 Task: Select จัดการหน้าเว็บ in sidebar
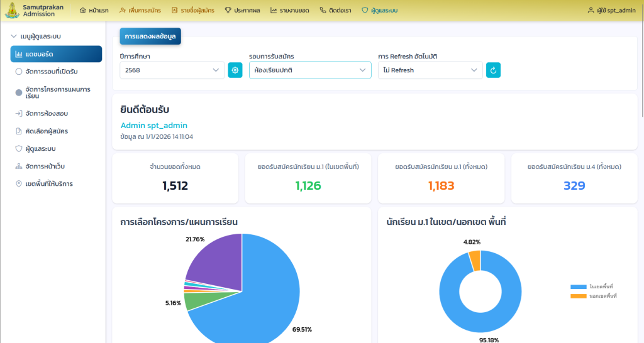coord(45,166)
